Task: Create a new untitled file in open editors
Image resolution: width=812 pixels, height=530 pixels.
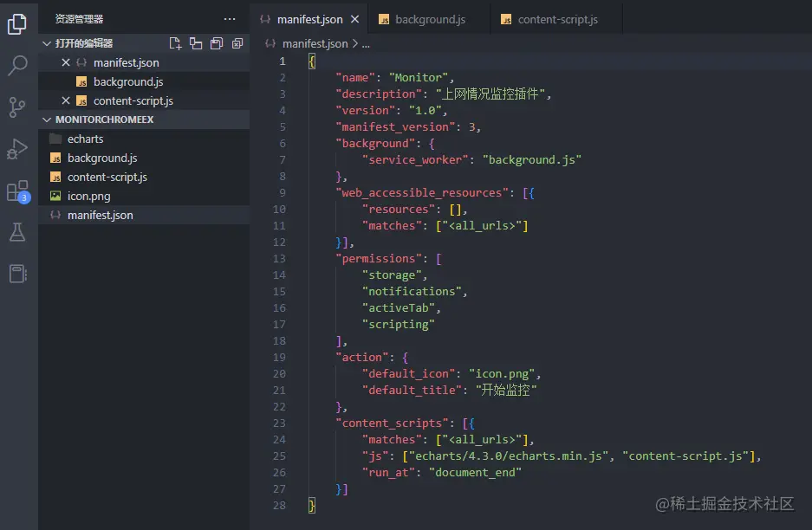Action: point(176,43)
